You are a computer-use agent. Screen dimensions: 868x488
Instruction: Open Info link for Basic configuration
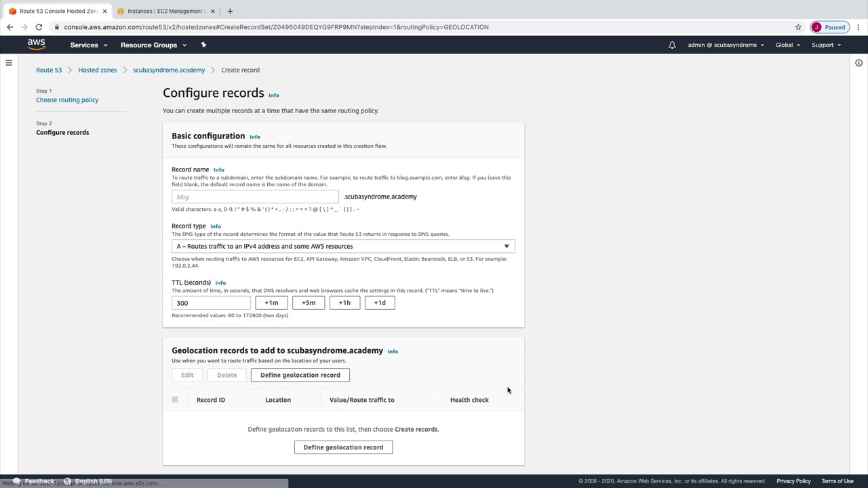point(255,137)
